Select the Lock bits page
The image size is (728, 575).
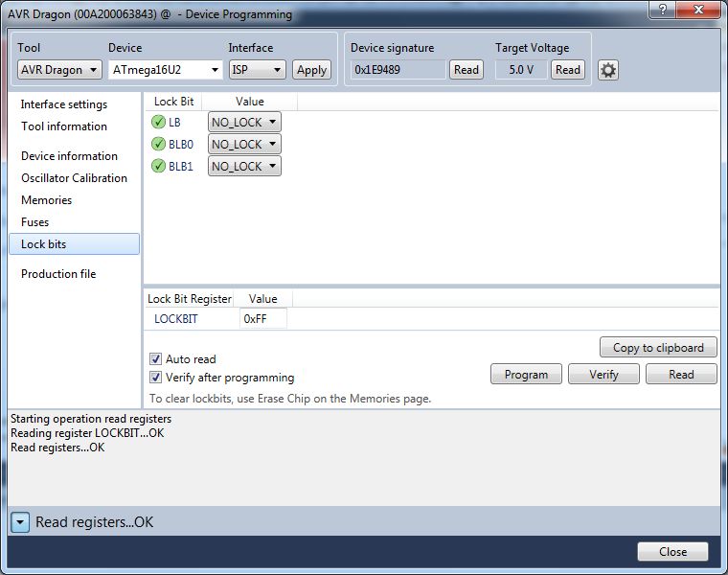click(x=75, y=244)
